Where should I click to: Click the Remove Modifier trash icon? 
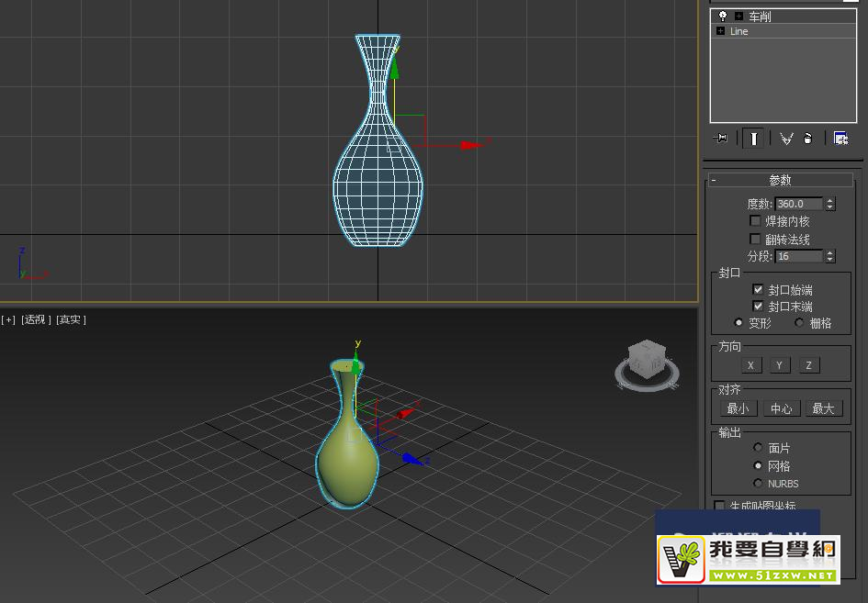click(x=809, y=138)
